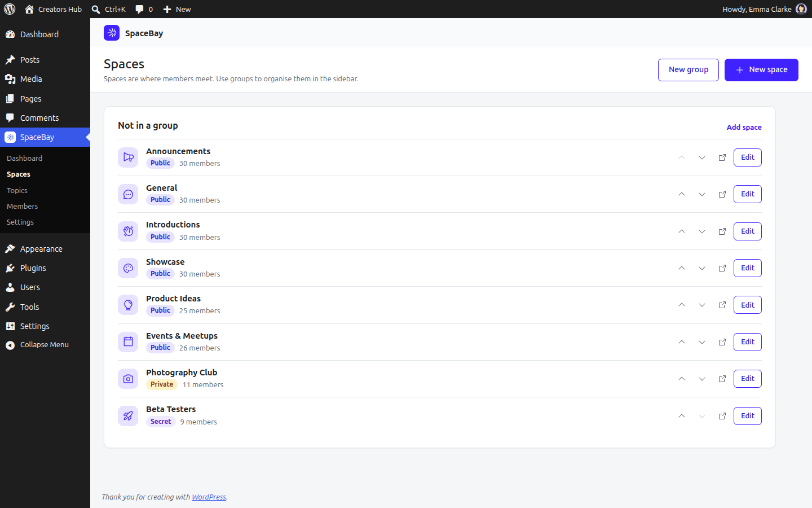Click the Events & Meetups calendar icon

(x=128, y=342)
